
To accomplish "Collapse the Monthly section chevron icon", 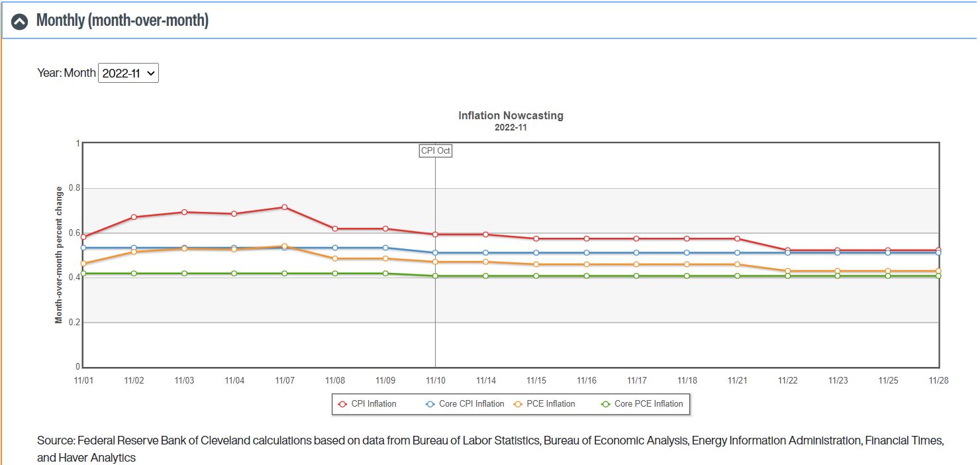I will [20, 21].
